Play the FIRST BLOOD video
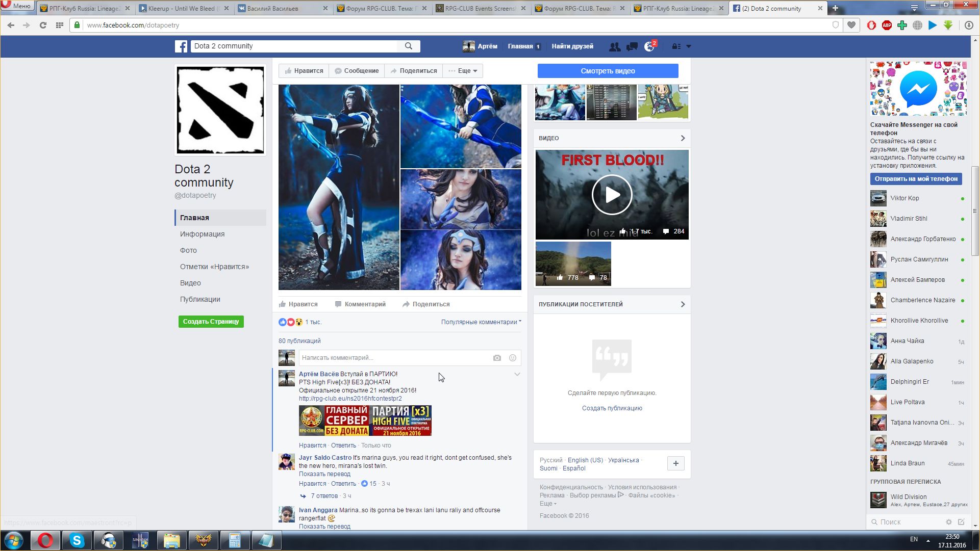The width and height of the screenshot is (980, 551). pyautogui.click(x=612, y=195)
